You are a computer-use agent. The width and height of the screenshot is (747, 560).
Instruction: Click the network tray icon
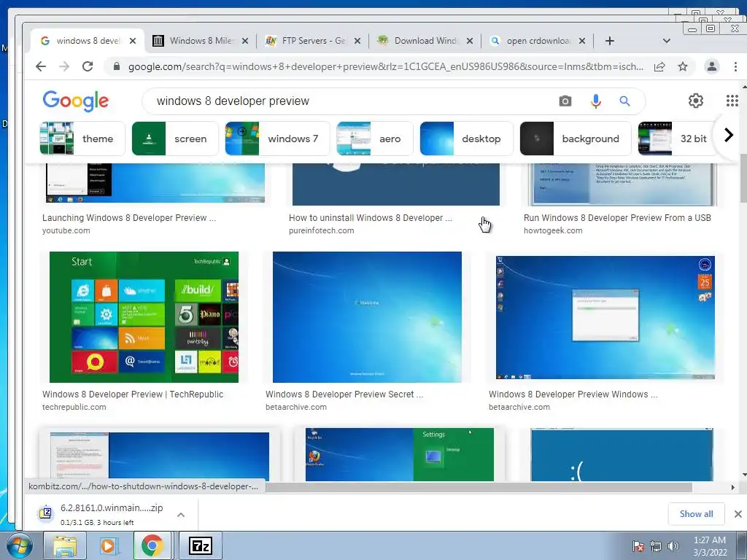pos(656,545)
